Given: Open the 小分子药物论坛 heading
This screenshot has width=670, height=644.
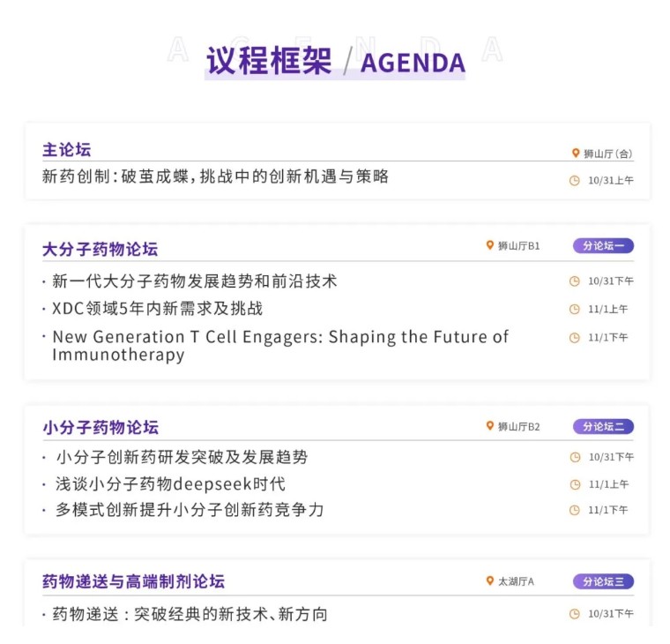Looking at the screenshot, I should click(100, 428).
